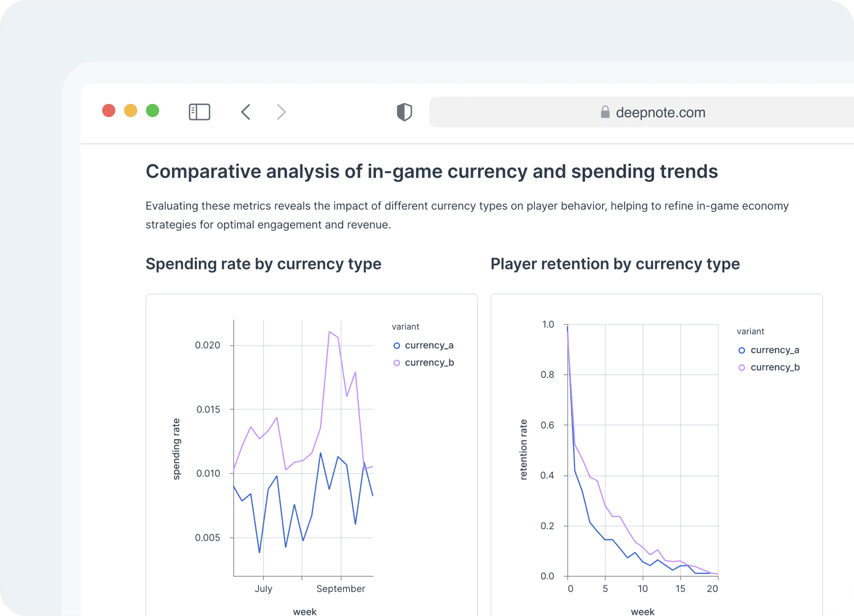
Task: Click the September label on spending chart
Action: pyautogui.click(x=340, y=589)
